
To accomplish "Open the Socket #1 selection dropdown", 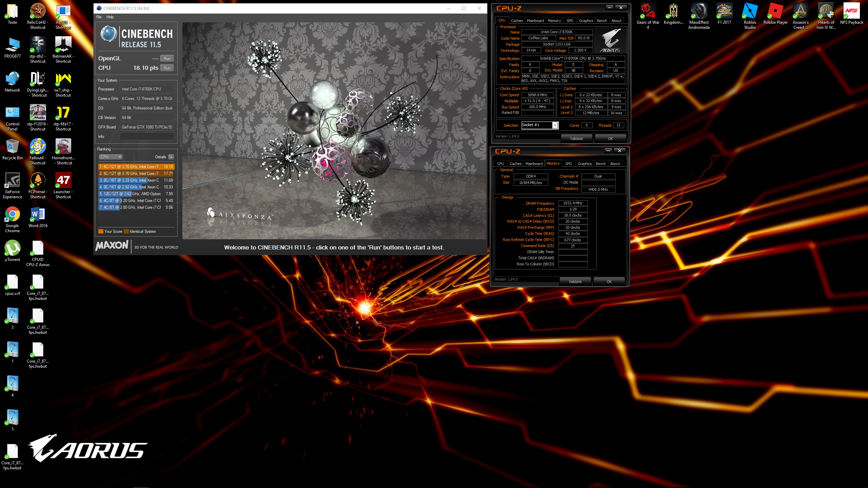I will pos(540,125).
